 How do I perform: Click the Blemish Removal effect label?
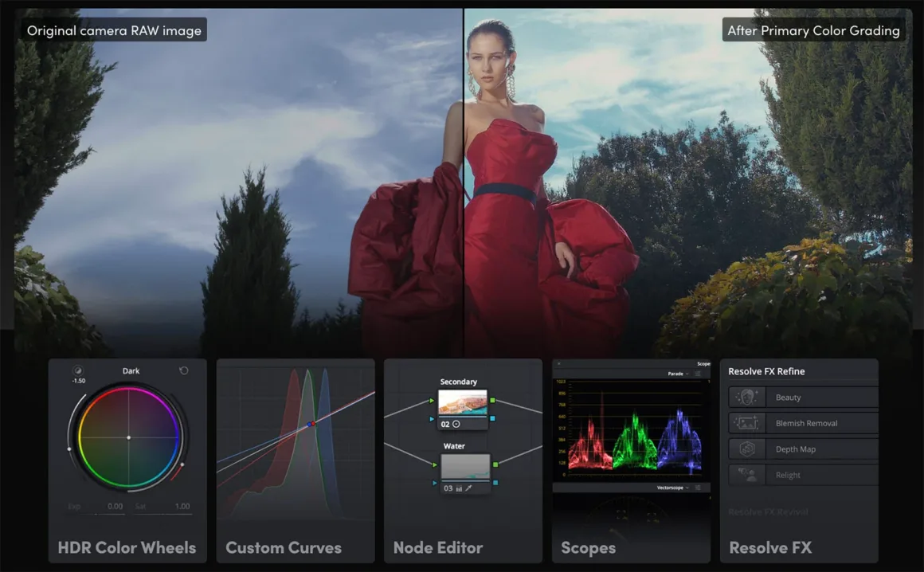tap(806, 423)
